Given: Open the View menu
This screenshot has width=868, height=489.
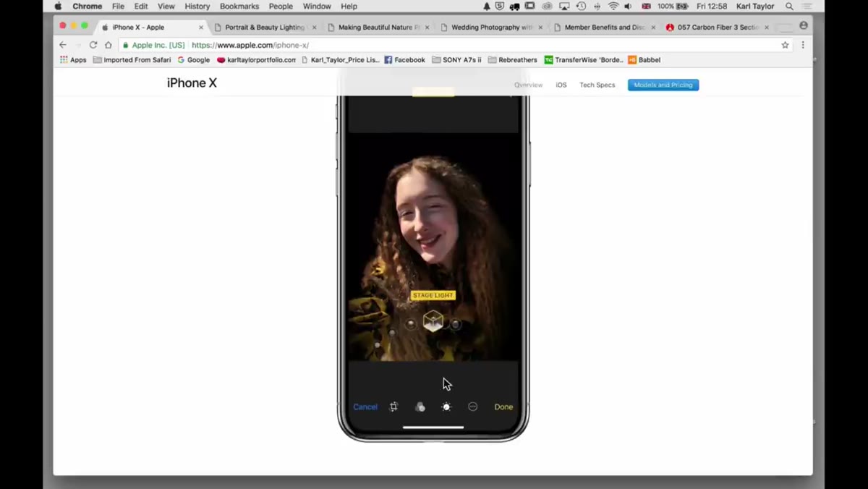Looking at the screenshot, I should point(166,7).
